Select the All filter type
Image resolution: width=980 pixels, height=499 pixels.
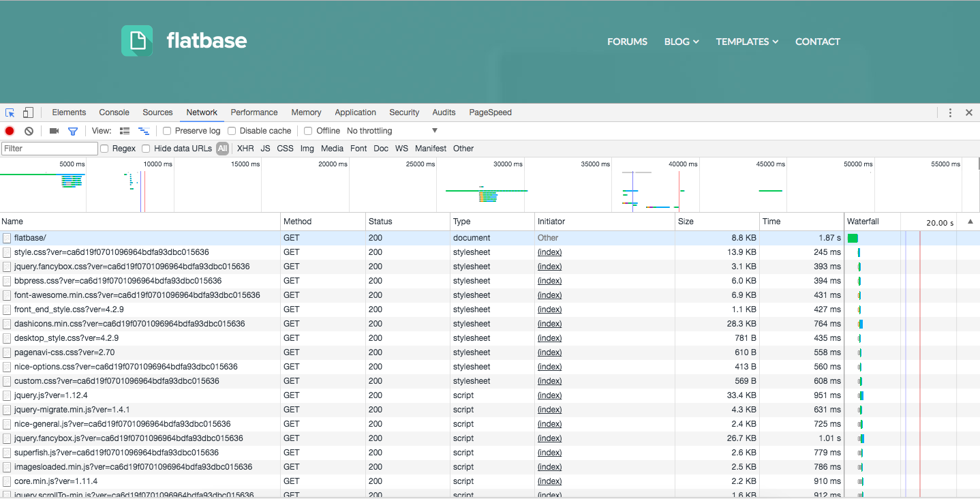[223, 149]
